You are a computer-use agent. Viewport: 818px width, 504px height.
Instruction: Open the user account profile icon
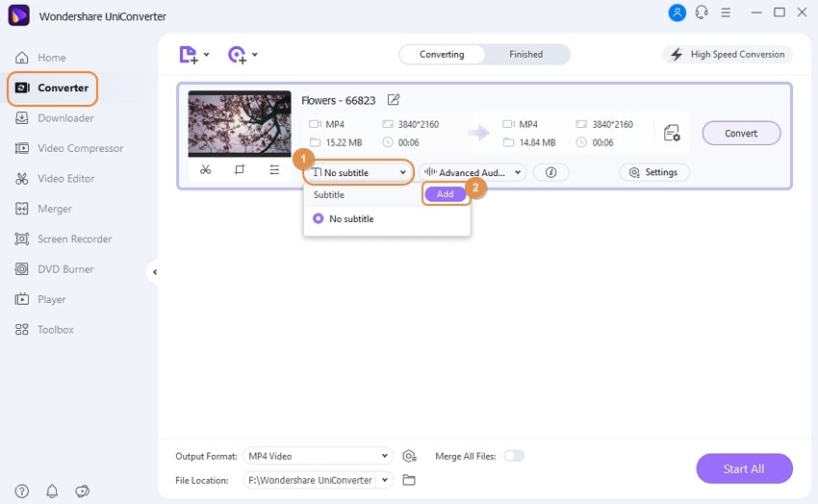(x=677, y=13)
